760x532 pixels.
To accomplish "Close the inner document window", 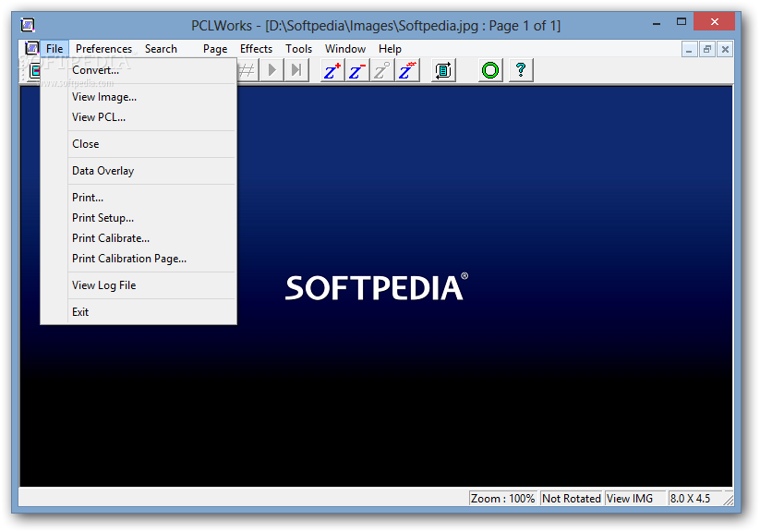I will tap(725, 49).
